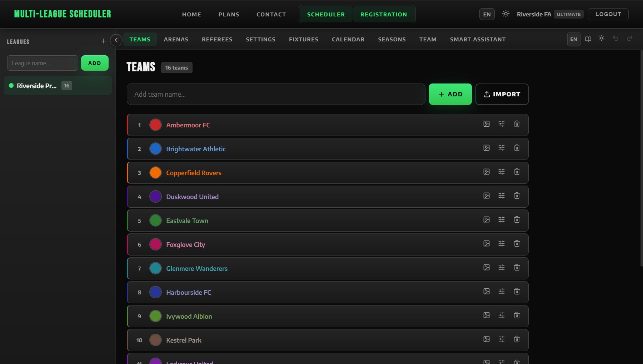Open the Arenas tab

(x=176, y=39)
